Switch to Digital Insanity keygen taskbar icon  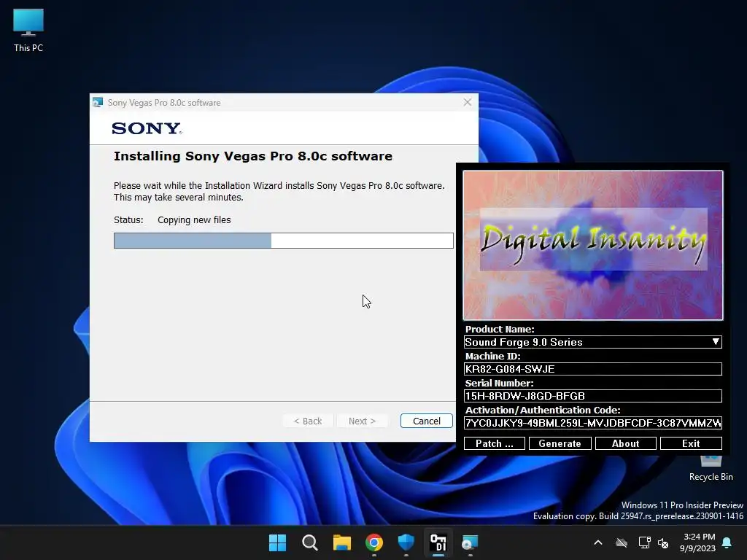tap(438, 542)
